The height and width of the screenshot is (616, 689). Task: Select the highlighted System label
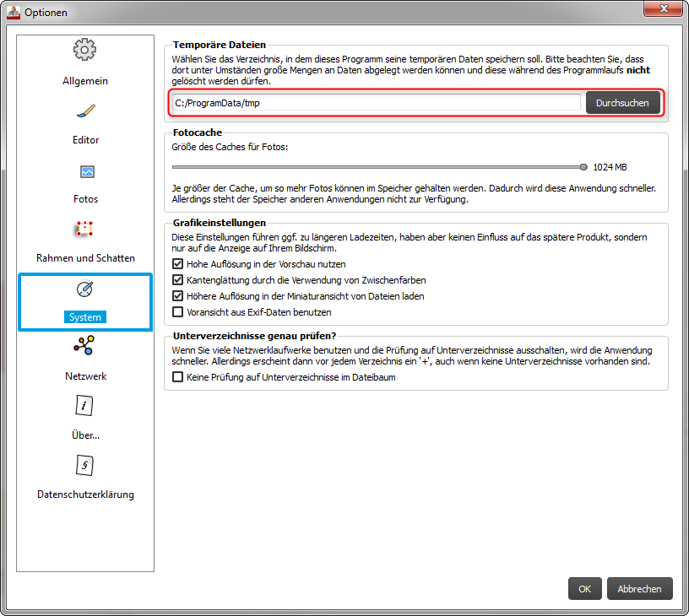coord(85,317)
